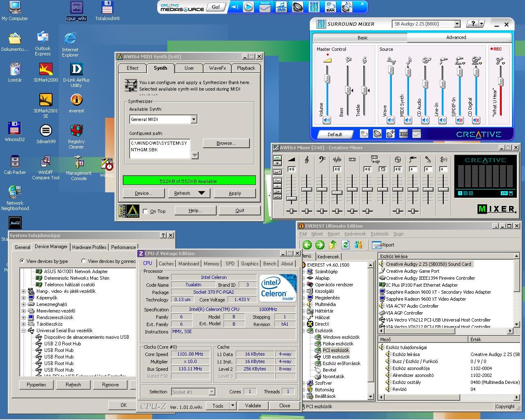Open the 3dmark99 desktop icon
This screenshot has width=525, height=420.
(46, 134)
